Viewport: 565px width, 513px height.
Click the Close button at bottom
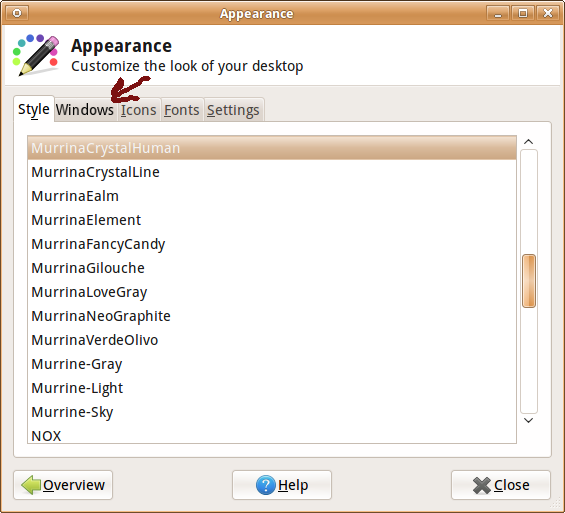tap(501, 485)
